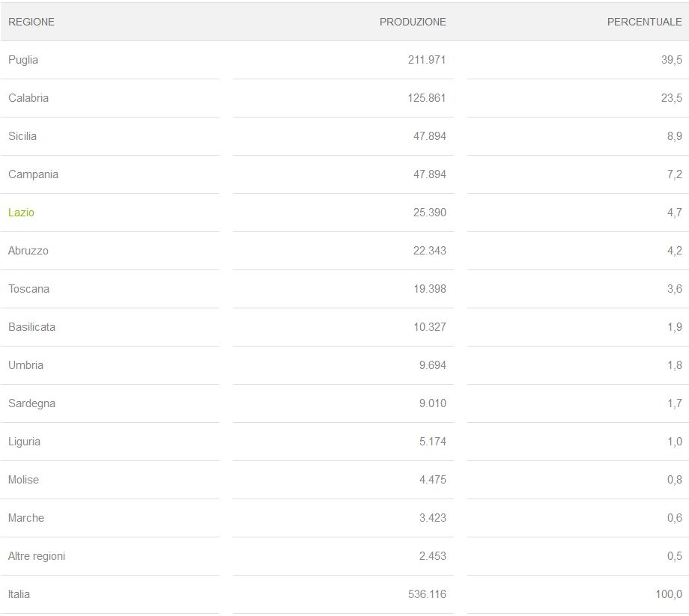Click the Campania region name
Viewport: 689px width, 616px height.
pyautogui.click(x=33, y=174)
